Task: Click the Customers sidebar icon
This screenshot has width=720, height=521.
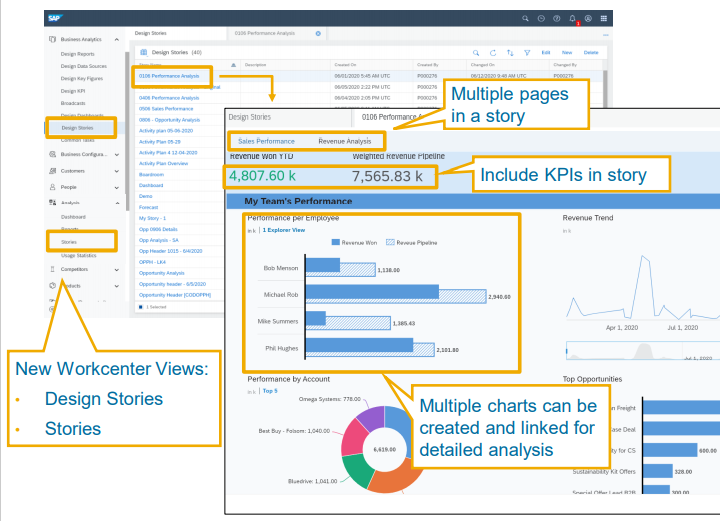Action: pos(52,171)
